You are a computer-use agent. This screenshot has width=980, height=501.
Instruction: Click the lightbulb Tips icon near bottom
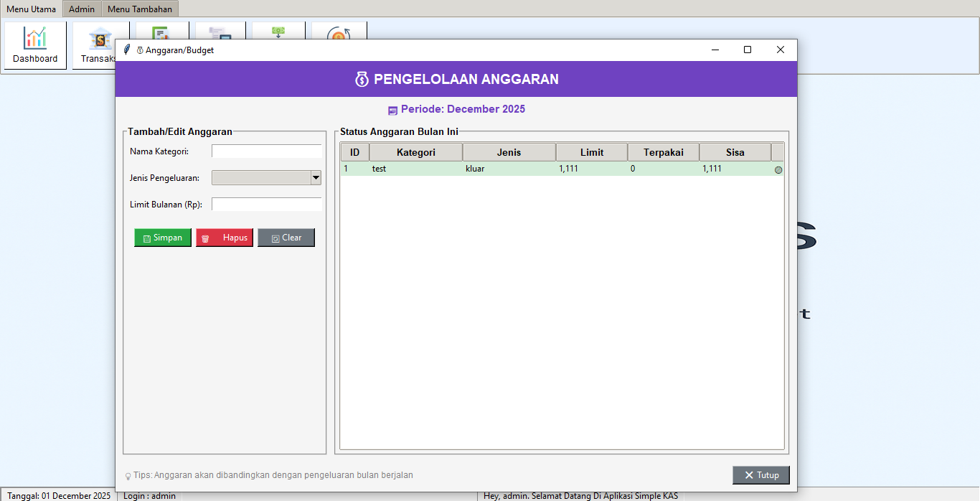[x=130, y=475]
